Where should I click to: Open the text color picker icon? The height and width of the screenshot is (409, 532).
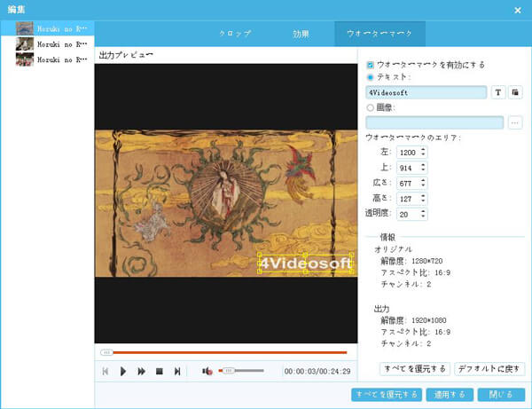pyautogui.click(x=515, y=92)
